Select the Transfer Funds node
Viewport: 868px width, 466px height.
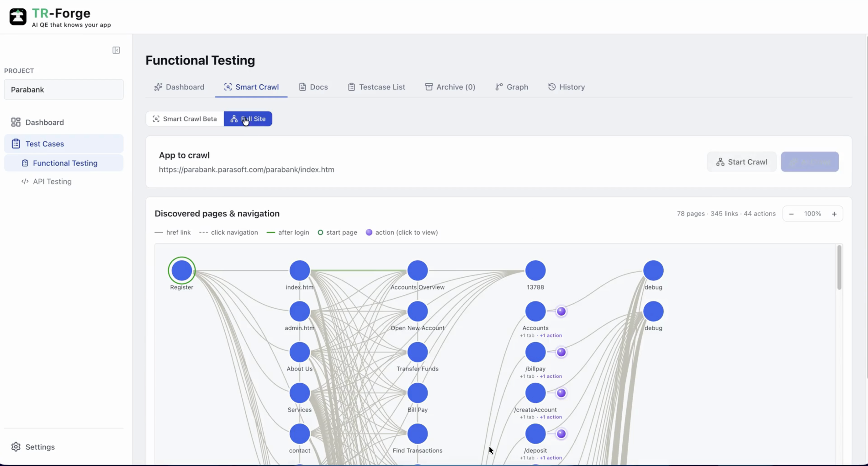point(418,352)
